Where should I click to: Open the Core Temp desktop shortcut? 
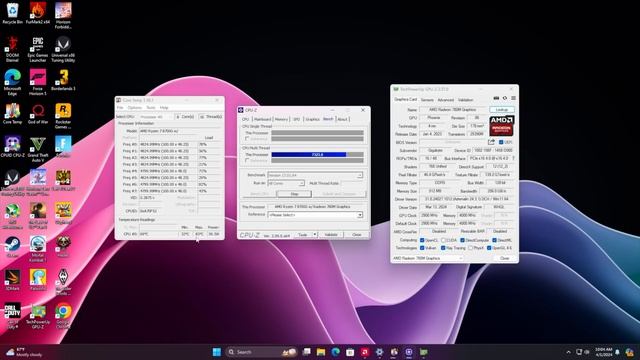pos(12,113)
